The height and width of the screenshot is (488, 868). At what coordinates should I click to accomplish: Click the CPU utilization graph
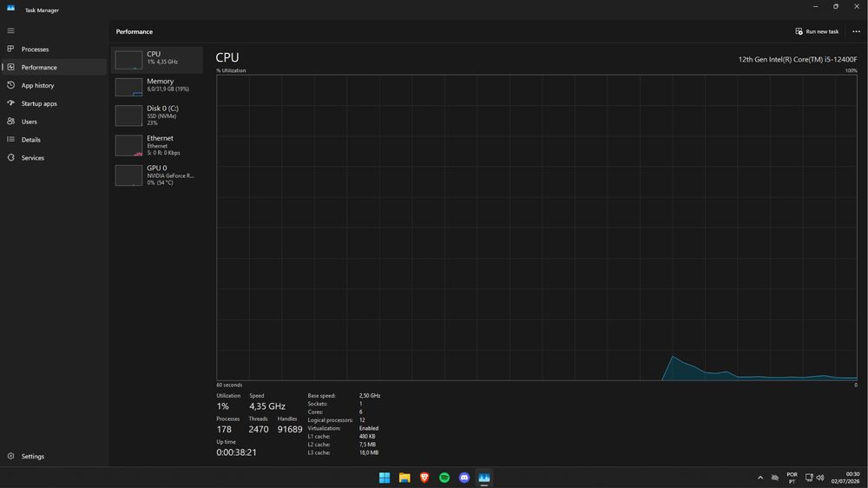[536, 228]
